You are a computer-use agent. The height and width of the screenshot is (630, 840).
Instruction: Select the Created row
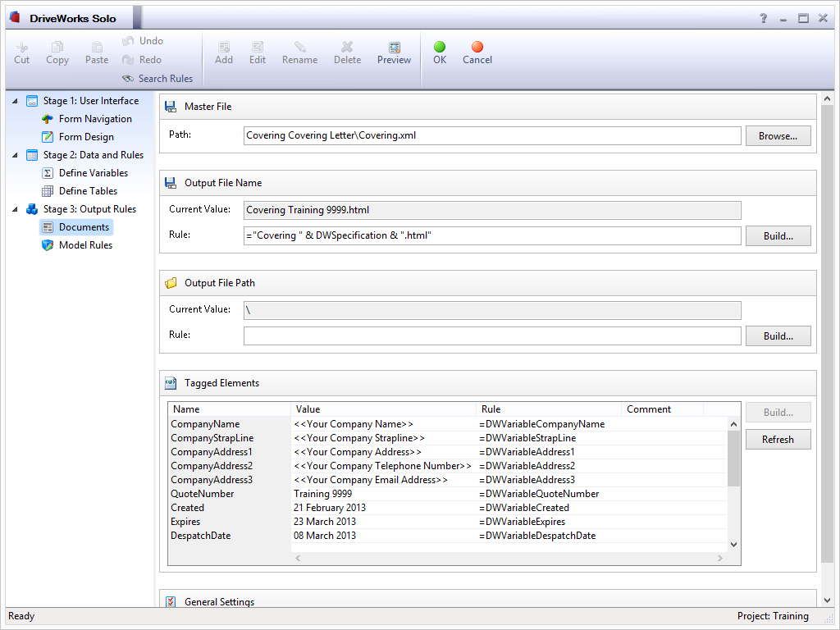448,507
